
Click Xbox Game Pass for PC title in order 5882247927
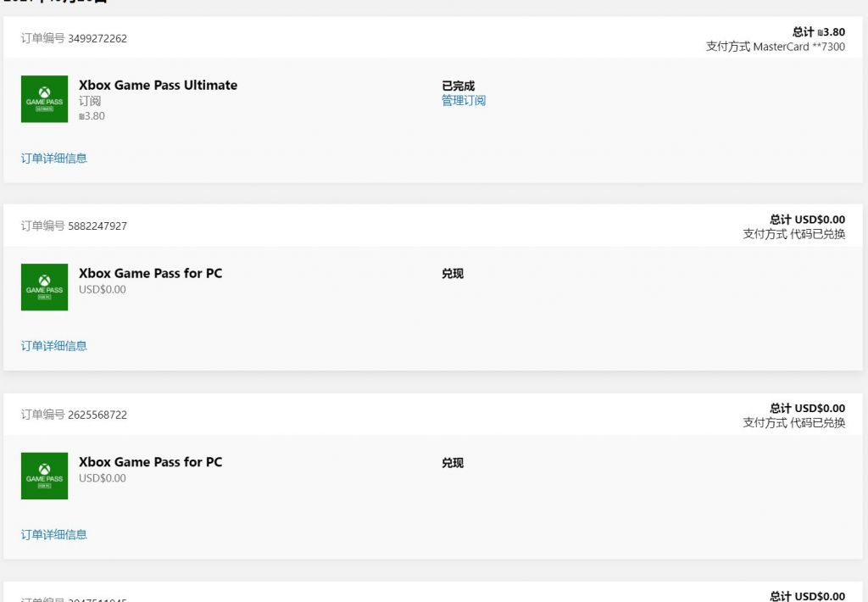[150, 273]
